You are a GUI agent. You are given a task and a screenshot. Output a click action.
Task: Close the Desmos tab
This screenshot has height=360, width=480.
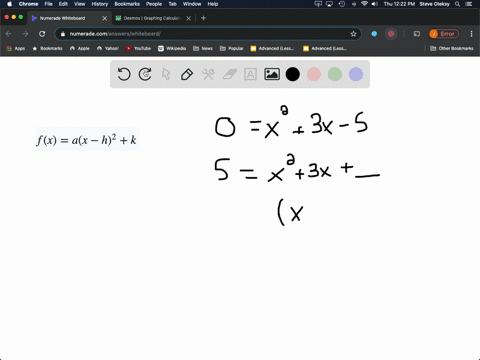pyautogui.click(x=189, y=18)
